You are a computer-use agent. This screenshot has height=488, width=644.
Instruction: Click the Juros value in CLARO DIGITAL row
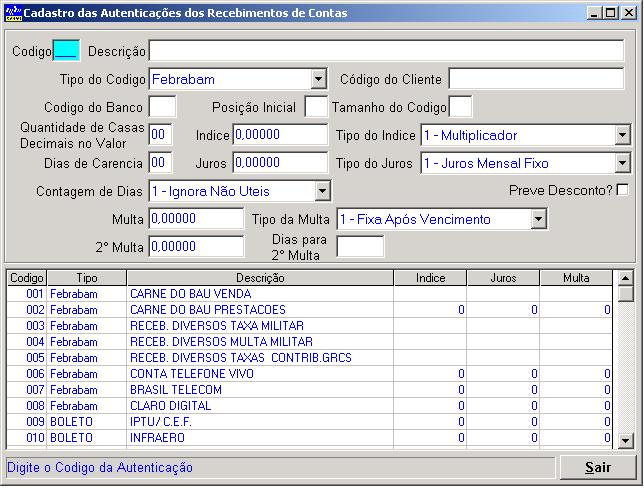click(504, 406)
